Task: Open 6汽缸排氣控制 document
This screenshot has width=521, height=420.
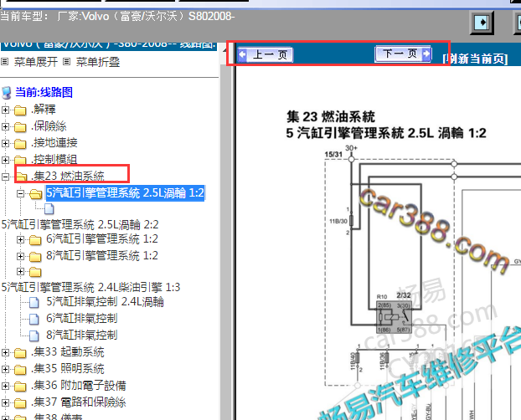Action: point(82,318)
